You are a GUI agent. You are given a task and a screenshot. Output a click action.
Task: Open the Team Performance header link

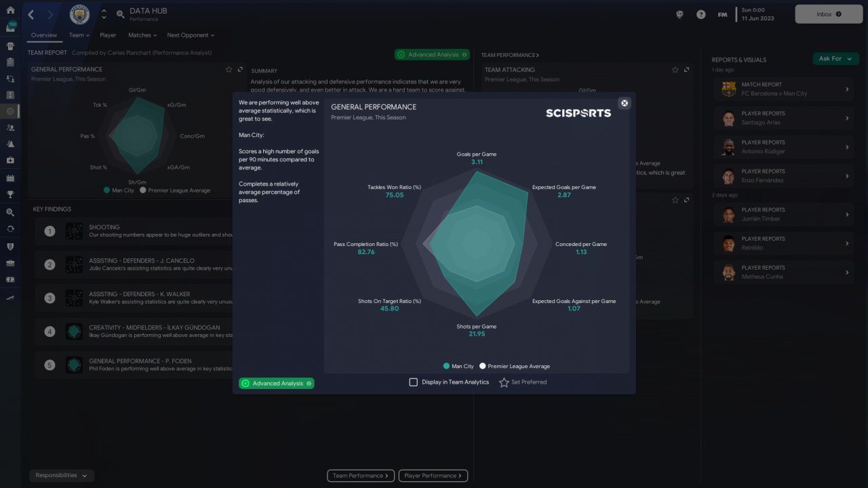coord(511,55)
